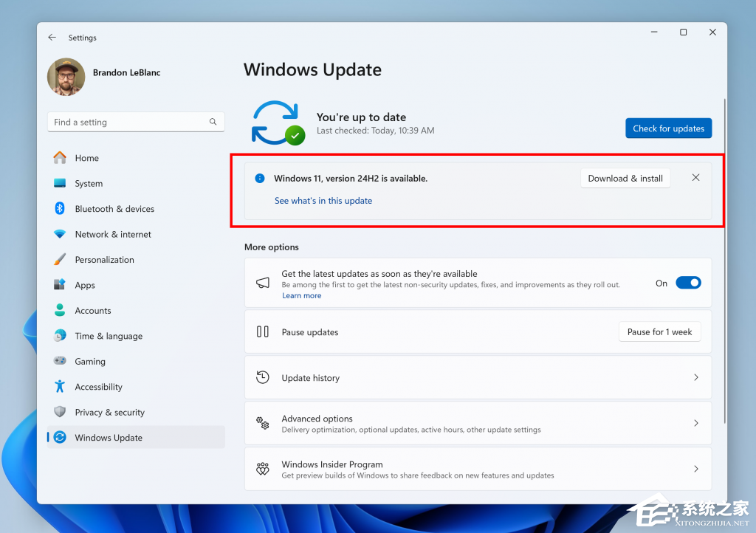
Task: Click the Last checked: Today, 10:39 AM text
Action: tap(376, 130)
